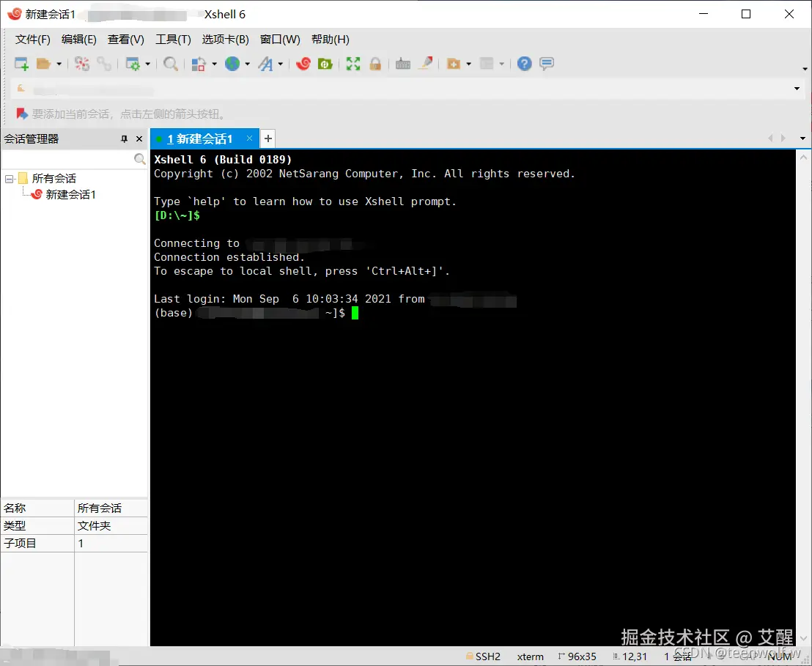Click the highlight marker pen icon
The image size is (812, 666).
coord(426,64)
